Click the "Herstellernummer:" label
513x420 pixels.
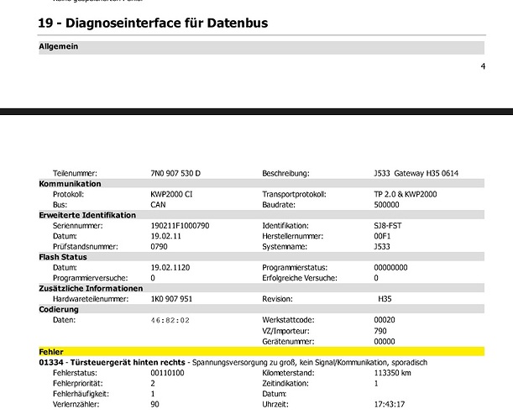pos(292,236)
